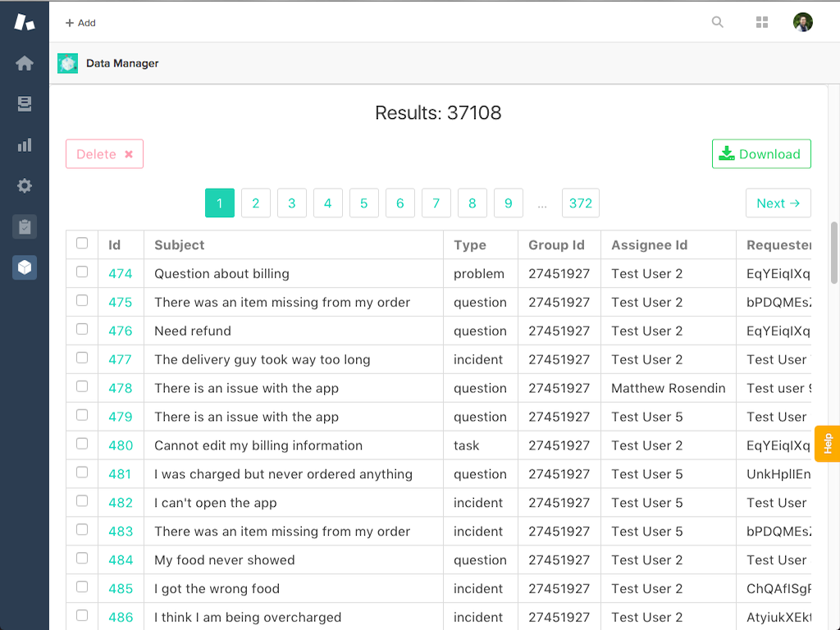Image resolution: width=840 pixels, height=630 pixels.
Task: Open the tickets list icon in the sidebar
Action: click(25, 103)
